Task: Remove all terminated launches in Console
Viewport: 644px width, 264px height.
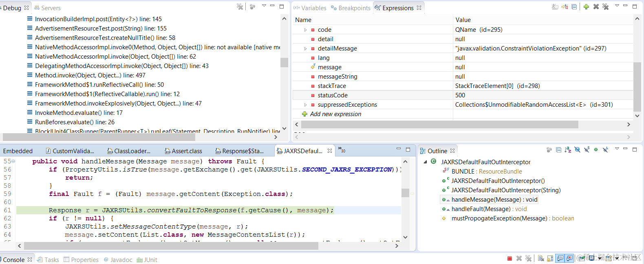Action: pos(528,258)
